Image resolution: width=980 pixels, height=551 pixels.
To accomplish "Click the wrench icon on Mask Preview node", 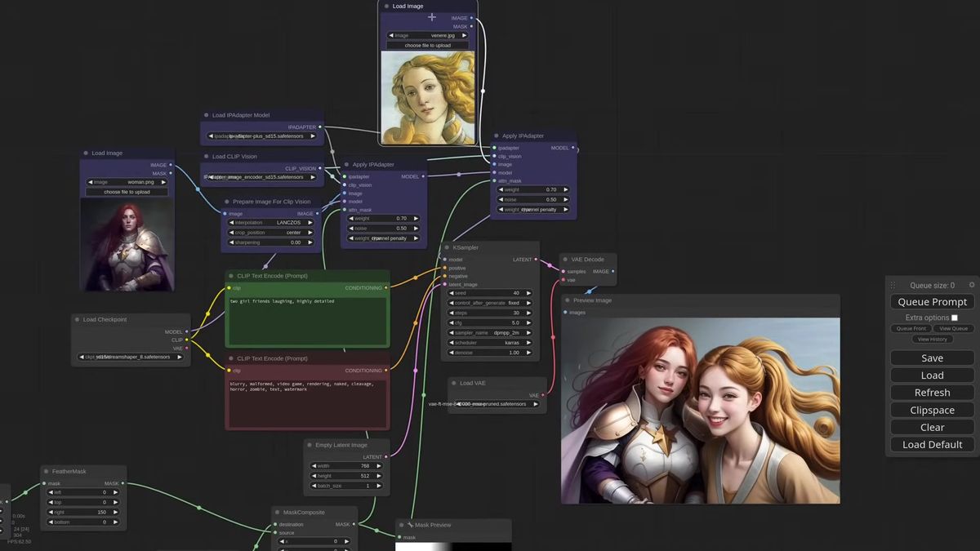I will [410, 525].
